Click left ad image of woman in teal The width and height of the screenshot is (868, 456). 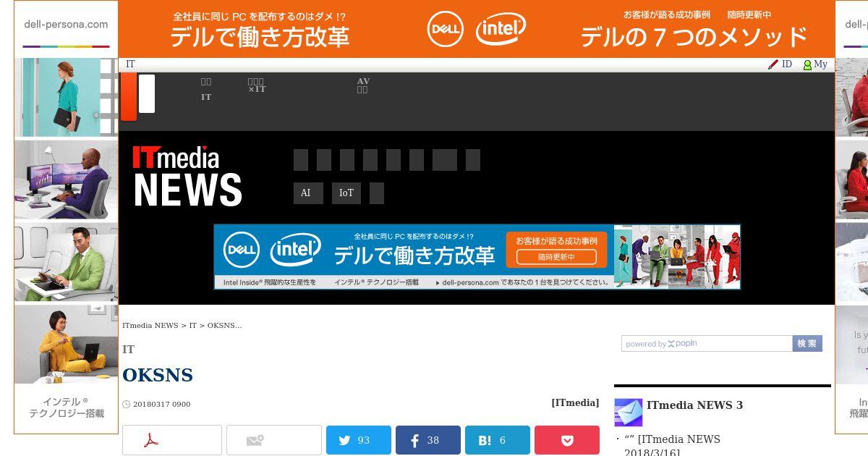pos(66,97)
